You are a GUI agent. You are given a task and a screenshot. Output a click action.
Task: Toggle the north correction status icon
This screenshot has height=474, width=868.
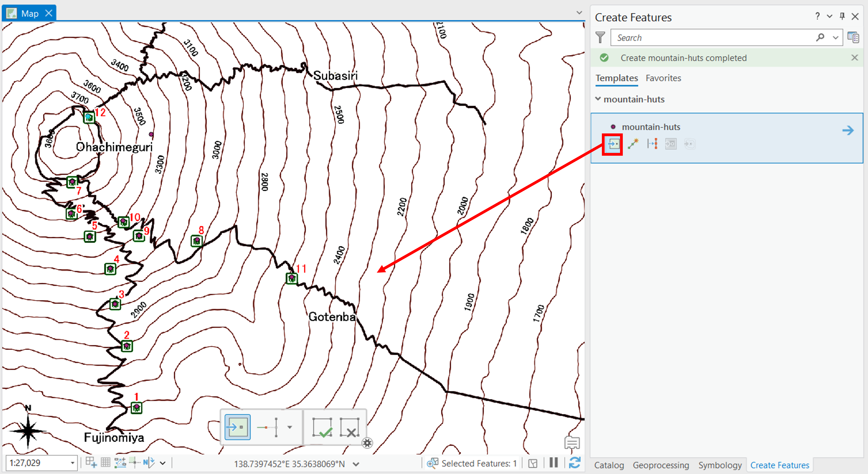149,463
